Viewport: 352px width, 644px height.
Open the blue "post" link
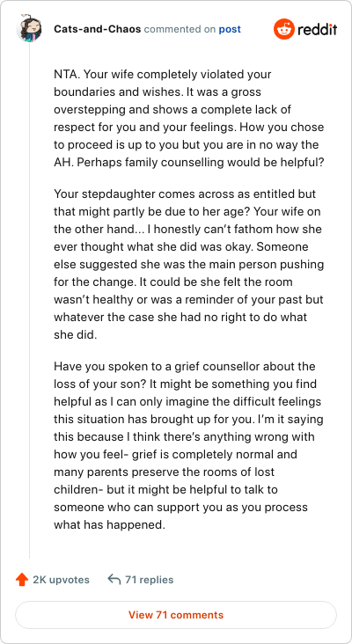[230, 30]
